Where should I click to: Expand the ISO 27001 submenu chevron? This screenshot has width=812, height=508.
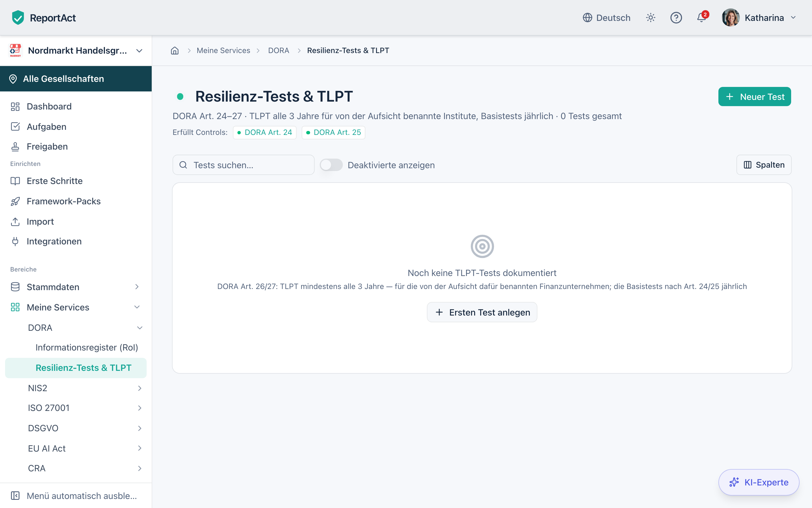pyautogui.click(x=140, y=408)
